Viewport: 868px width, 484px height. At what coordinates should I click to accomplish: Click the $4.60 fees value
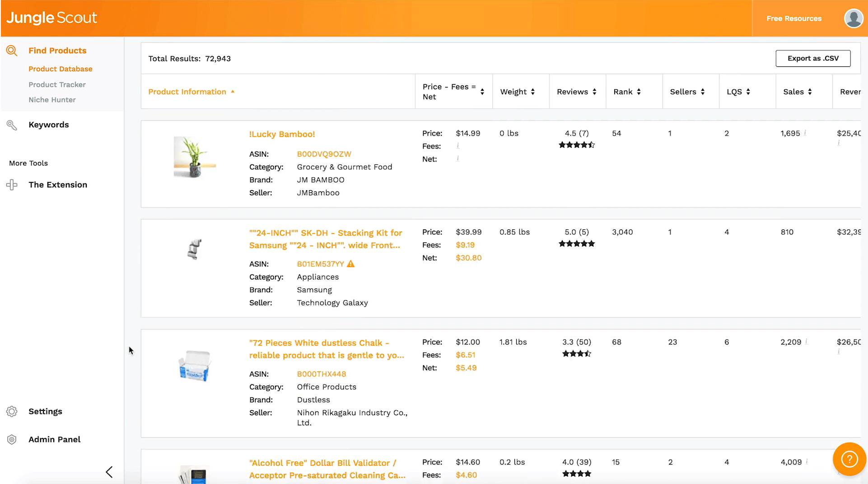pos(466,475)
